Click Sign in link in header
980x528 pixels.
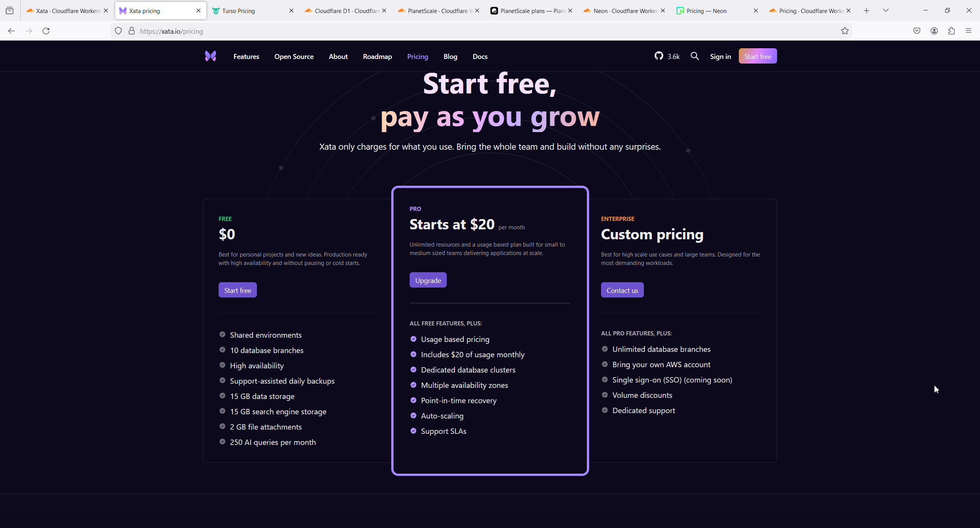pos(720,56)
